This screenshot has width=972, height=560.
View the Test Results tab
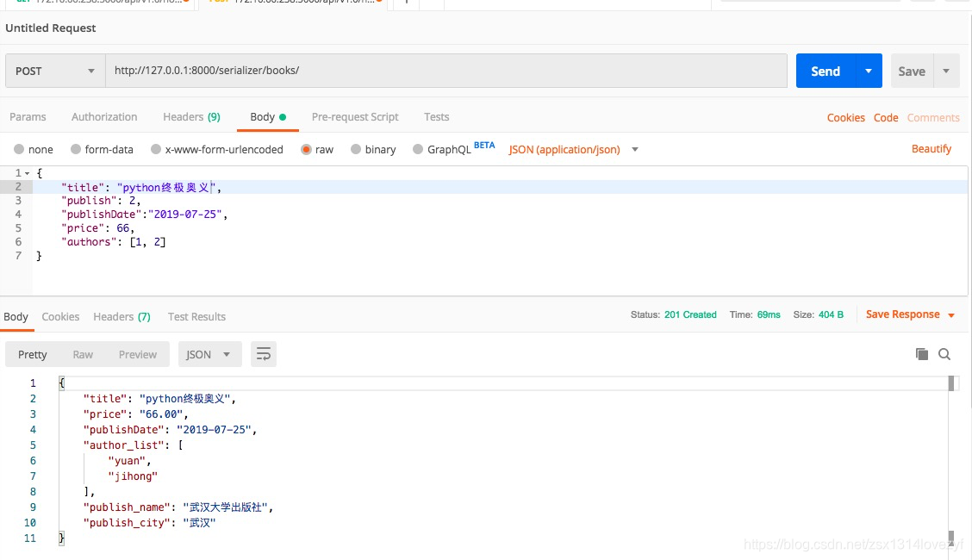pos(196,316)
